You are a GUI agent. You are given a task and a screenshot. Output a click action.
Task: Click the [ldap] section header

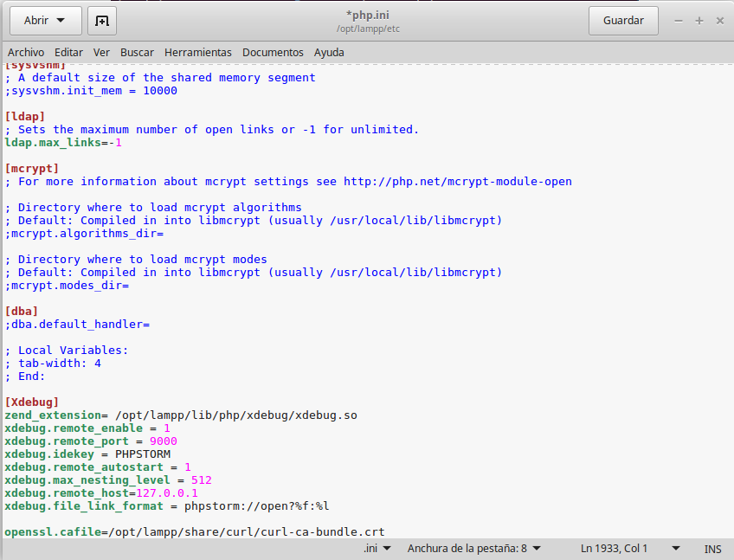coord(25,117)
